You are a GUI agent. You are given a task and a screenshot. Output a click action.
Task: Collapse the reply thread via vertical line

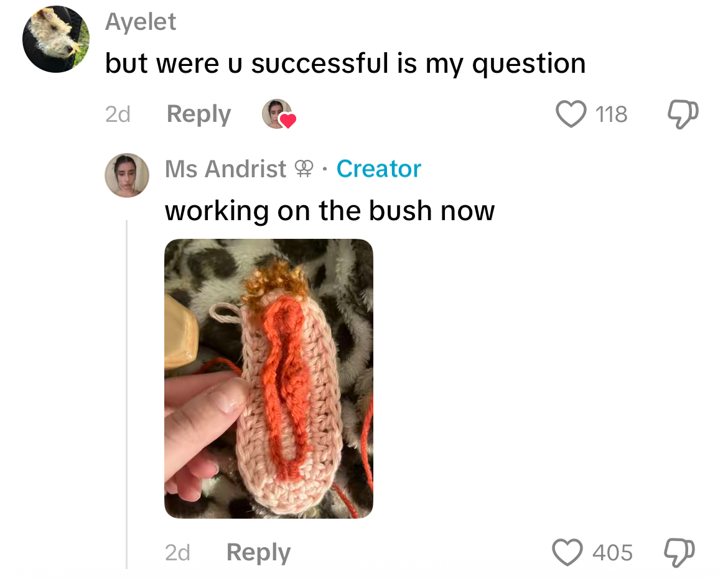tap(126, 394)
